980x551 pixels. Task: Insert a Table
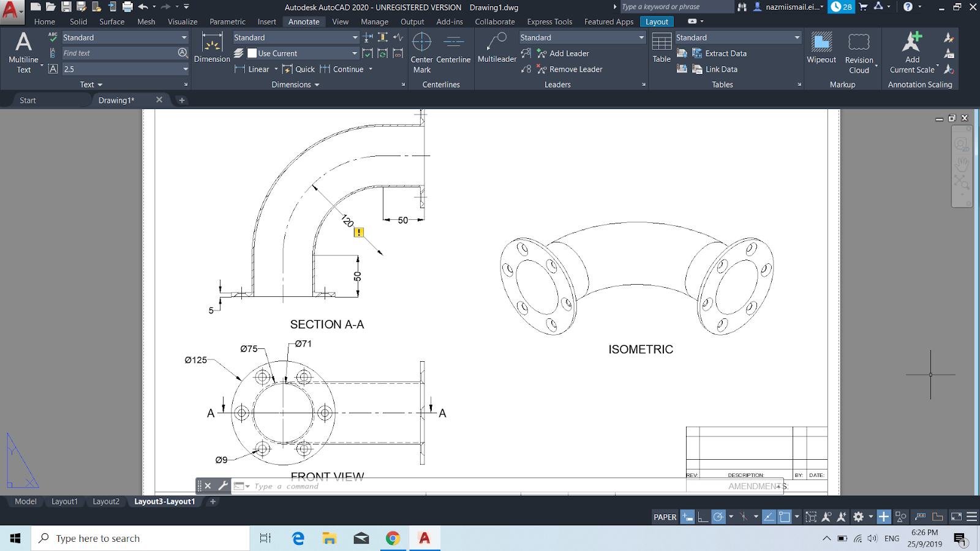pyautogui.click(x=661, y=48)
